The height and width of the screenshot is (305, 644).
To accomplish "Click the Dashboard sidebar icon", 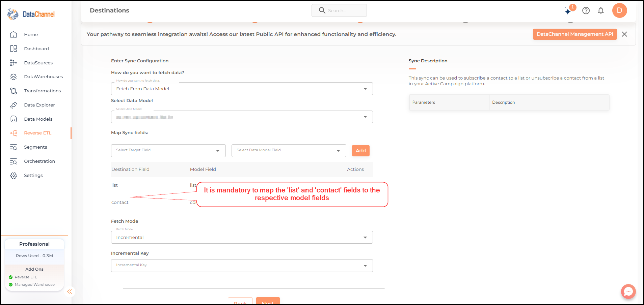I will pyautogui.click(x=14, y=49).
